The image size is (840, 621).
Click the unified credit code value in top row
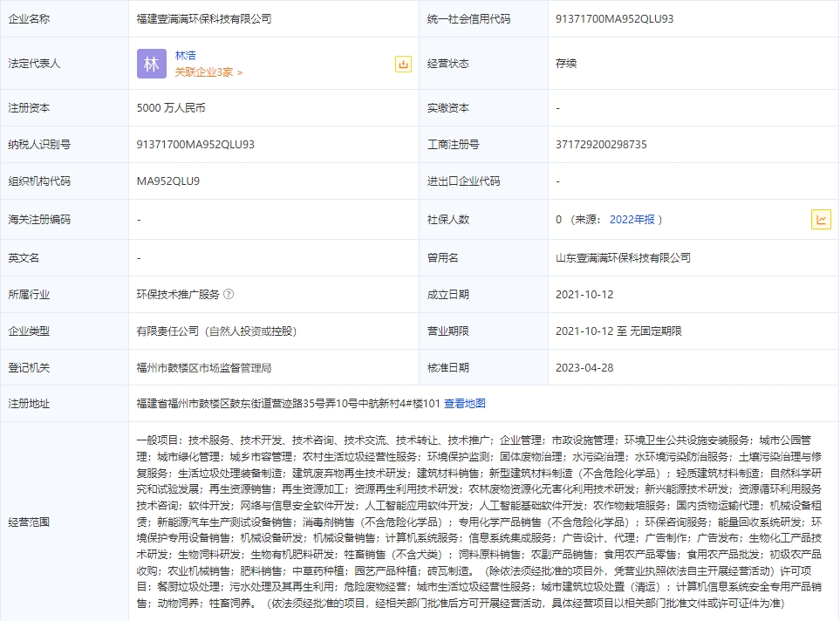pos(614,18)
